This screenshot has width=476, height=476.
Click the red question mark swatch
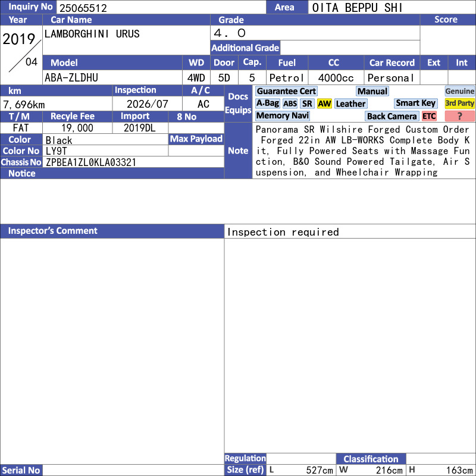point(459,116)
